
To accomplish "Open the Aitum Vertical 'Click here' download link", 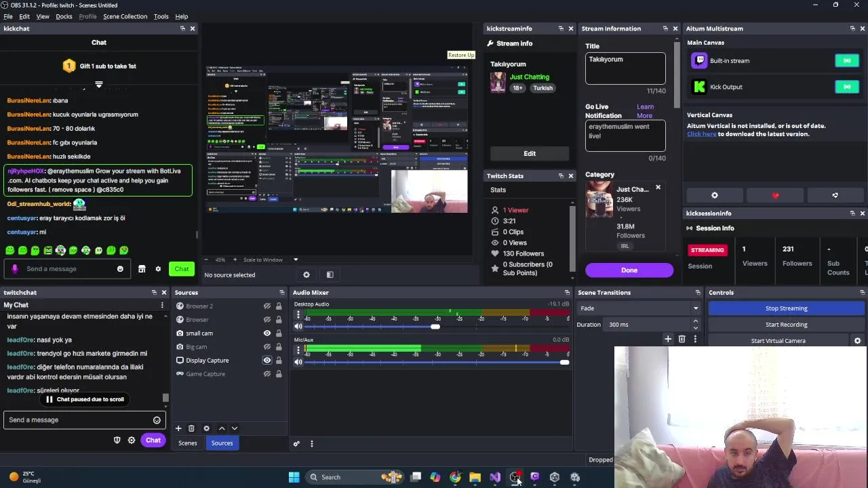I will pyautogui.click(x=701, y=134).
